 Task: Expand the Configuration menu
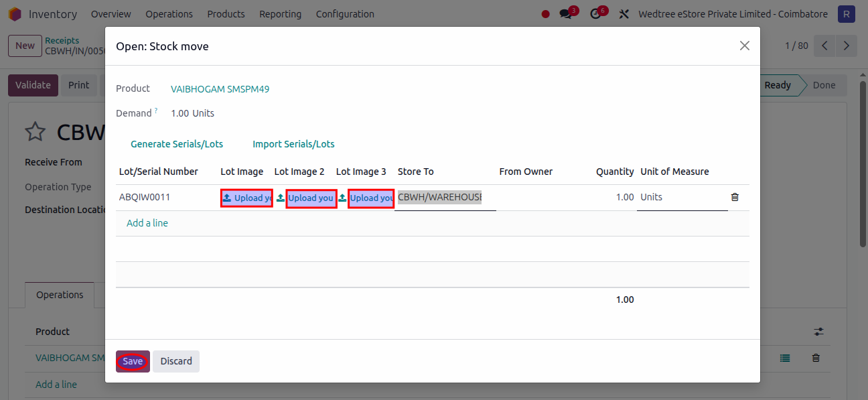coord(345,14)
